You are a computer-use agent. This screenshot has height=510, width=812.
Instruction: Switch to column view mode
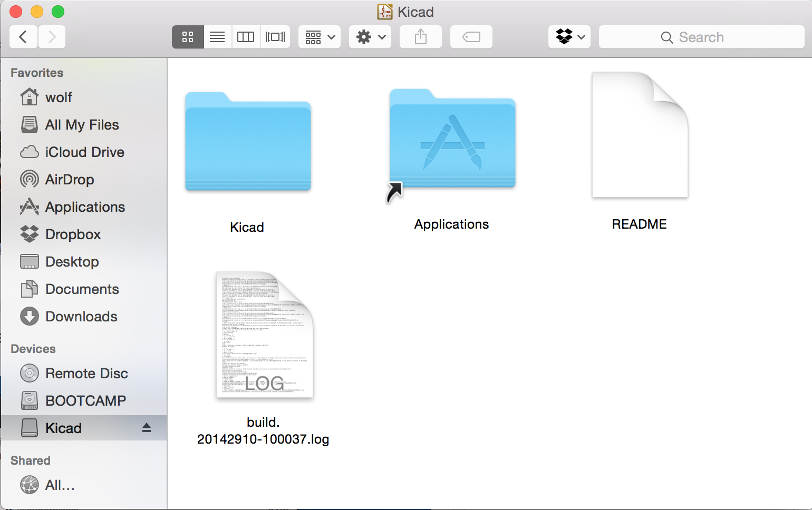(x=246, y=37)
